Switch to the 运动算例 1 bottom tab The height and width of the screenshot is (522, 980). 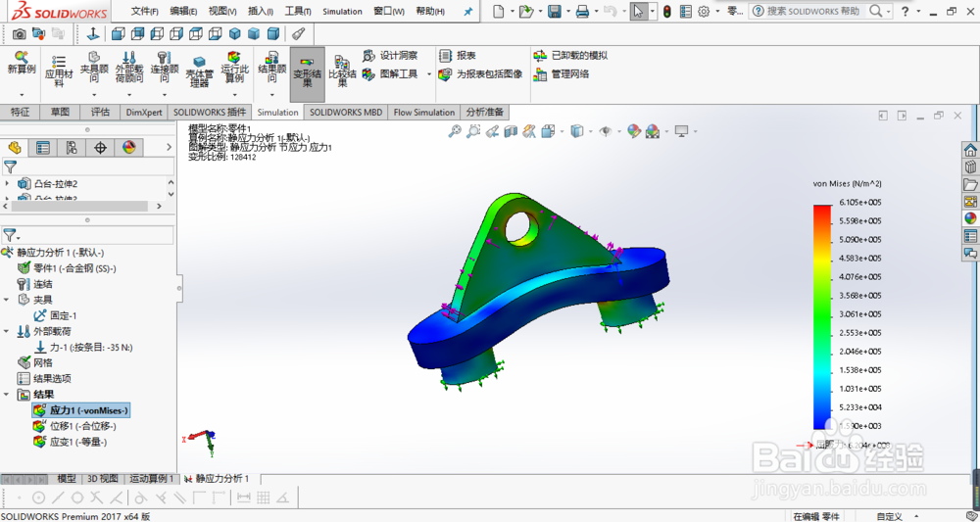coord(152,479)
